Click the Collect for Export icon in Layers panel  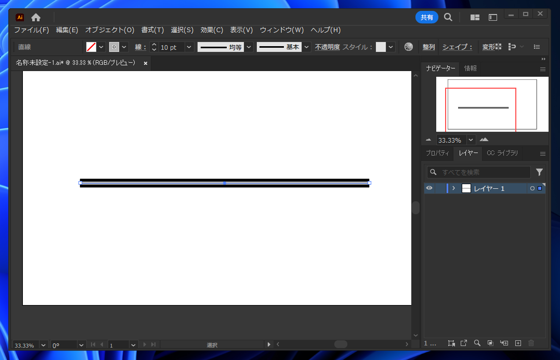[463, 343]
